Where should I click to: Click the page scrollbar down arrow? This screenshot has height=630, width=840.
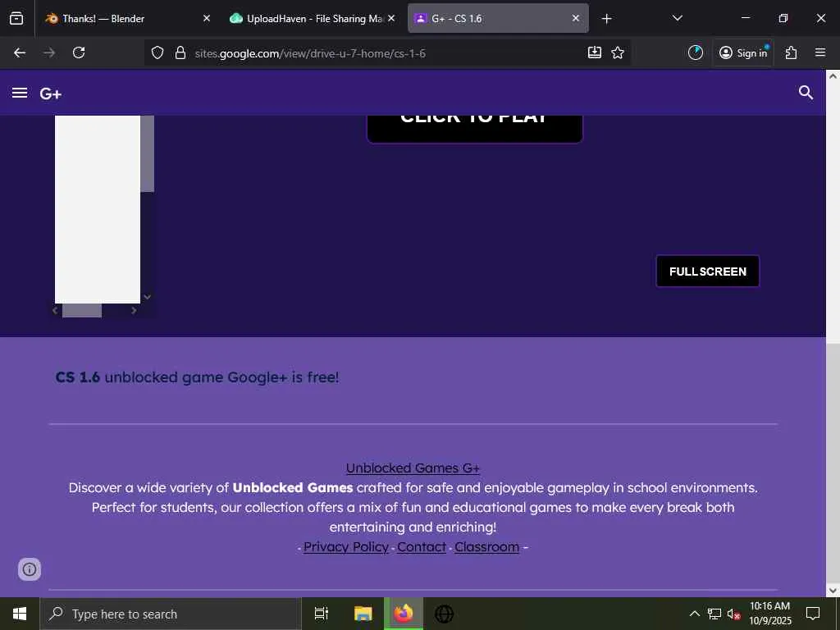pyautogui.click(x=833, y=591)
